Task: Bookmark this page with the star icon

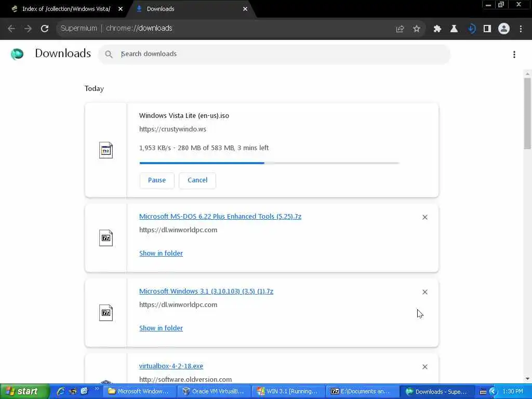Action: tap(417, 29)
